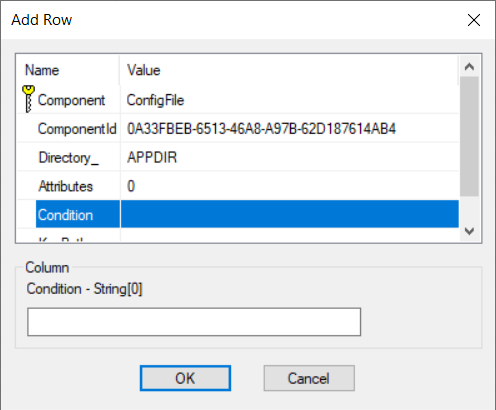Click the Cancel button
Viewport: 496px width, 410px height.
309,378
